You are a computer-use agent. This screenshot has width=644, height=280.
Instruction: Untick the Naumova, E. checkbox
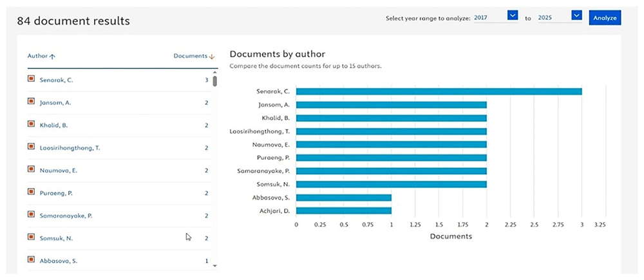pyautogui.click(x=31, y=169)
